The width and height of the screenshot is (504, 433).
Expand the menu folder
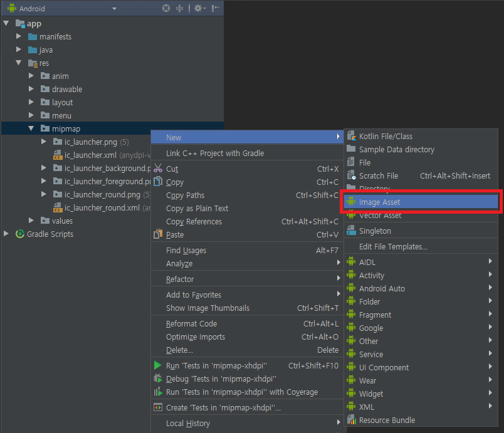click(31, 115)
